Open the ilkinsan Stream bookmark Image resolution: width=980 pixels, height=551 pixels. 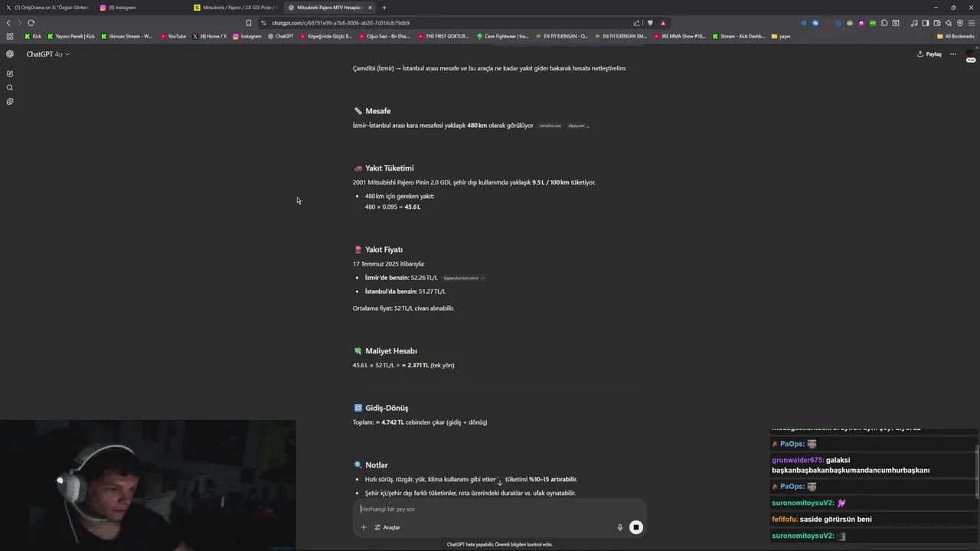point(126,36)
